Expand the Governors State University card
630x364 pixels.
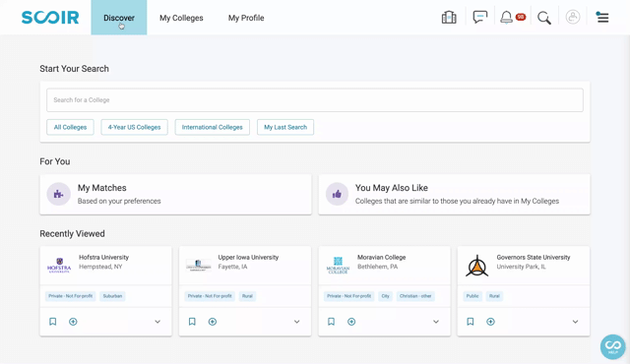[x=575, y=322]
